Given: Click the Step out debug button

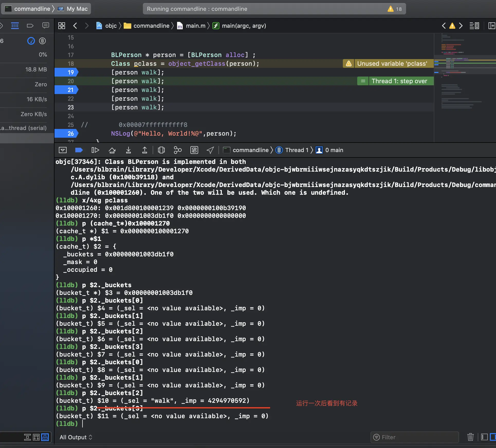Looking at the screenshot, I should coord(145,150).
